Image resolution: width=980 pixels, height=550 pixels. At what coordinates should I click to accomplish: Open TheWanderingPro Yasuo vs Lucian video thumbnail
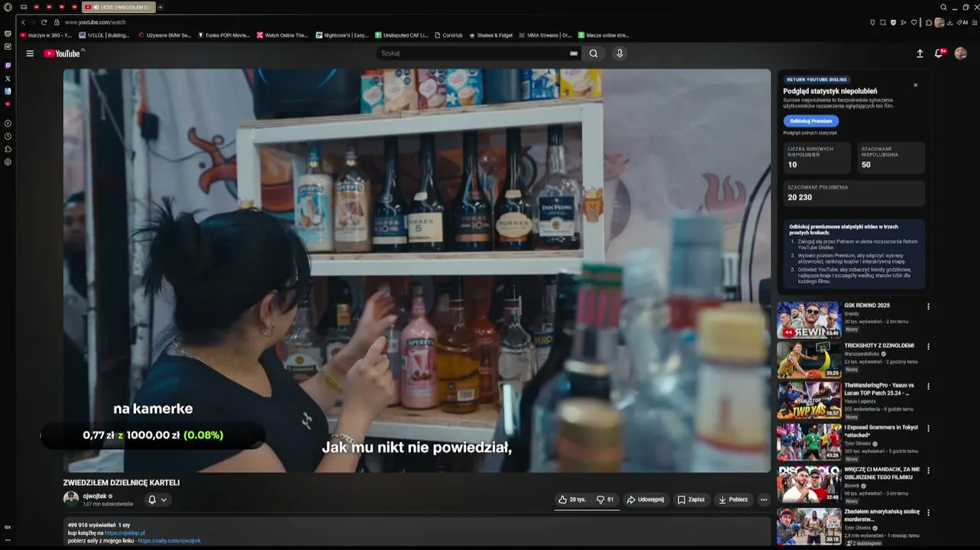pos(809,400)
